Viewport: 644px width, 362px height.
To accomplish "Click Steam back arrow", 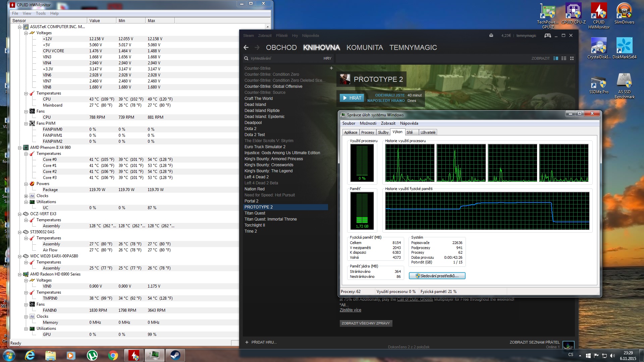I will click(x=246, y=48).
